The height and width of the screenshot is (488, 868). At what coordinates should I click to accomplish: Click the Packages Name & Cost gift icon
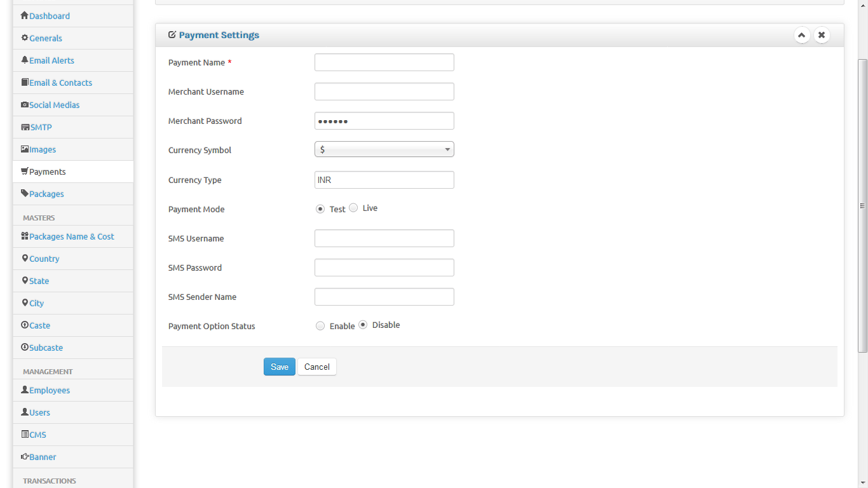coord(25,236)
